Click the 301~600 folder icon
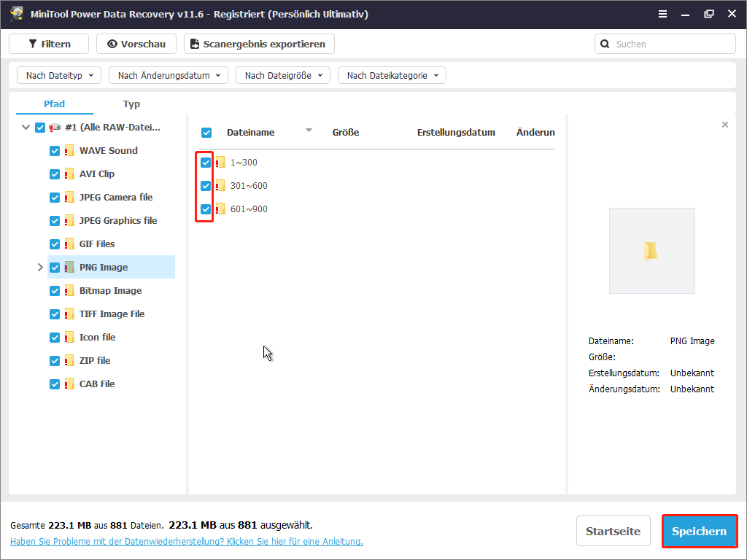747x560 pixels. click(220, 186)
